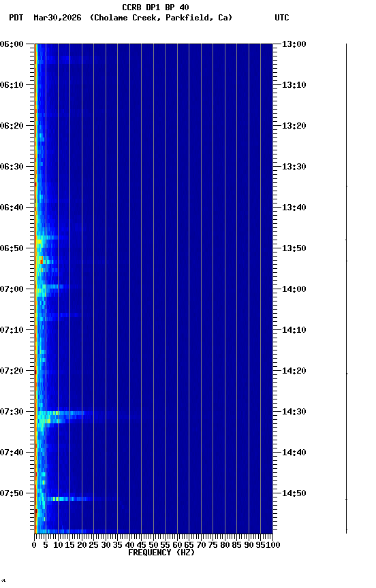
Task: Click the "FREQUENCY (HZ)" axis label
Action: (161, 553)
